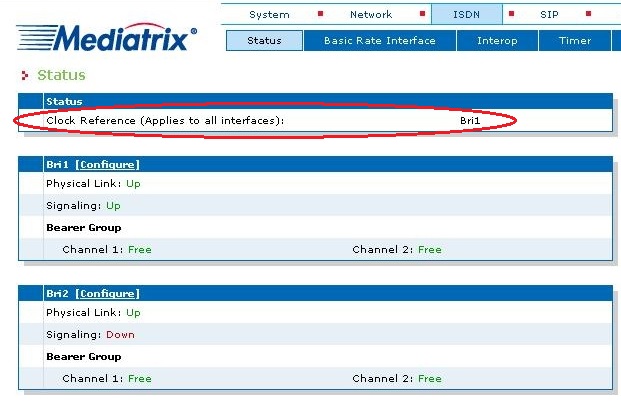This screenshot has width=621, height=402.
Task: Click the green Status page heading
Action: pyautogui.click(x=61, y=75)
